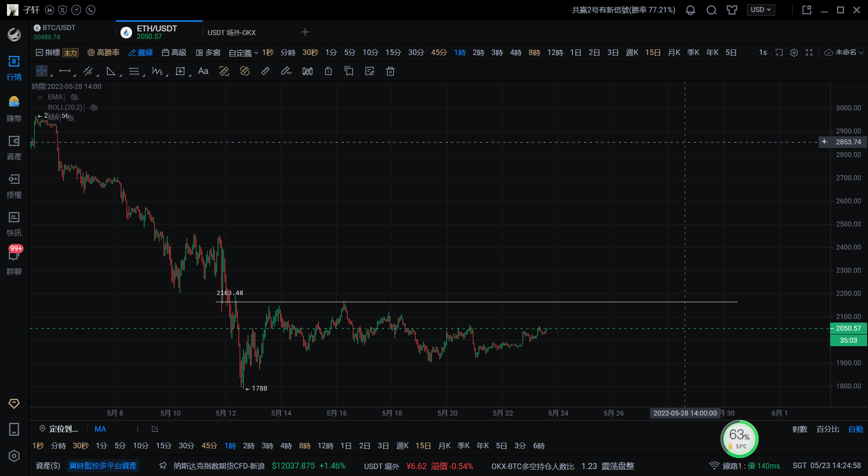Select the Aa text annotation tool
The width and height of the screenshot is (868, 476).
point(203,71)
